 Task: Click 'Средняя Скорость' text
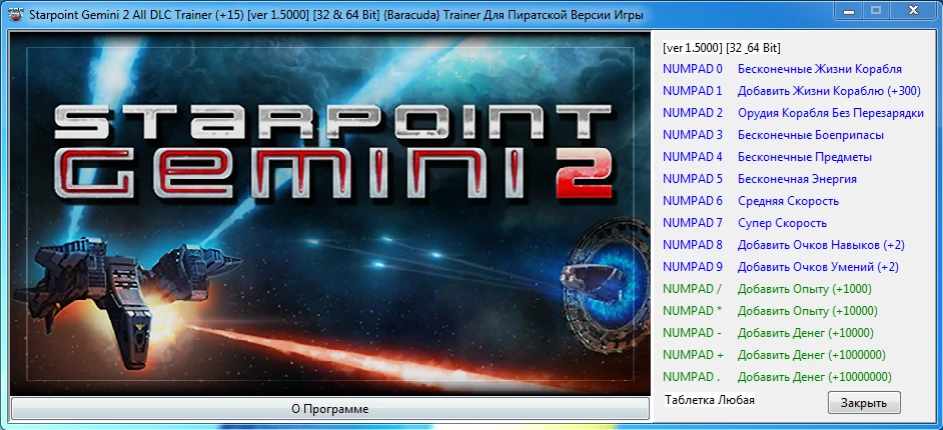tap(788, 201)
